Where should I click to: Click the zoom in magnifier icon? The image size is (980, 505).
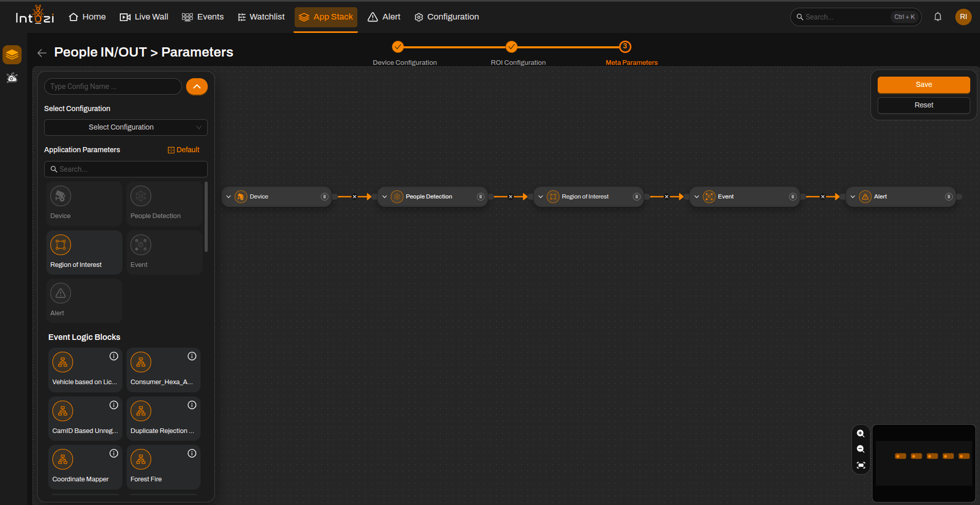point(861,434)
